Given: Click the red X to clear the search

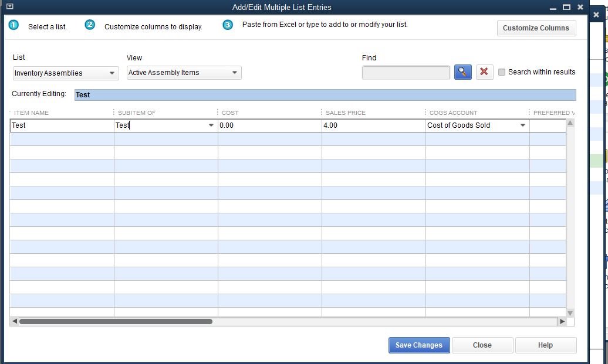Looking at the screenshot, I should point(484,72).
